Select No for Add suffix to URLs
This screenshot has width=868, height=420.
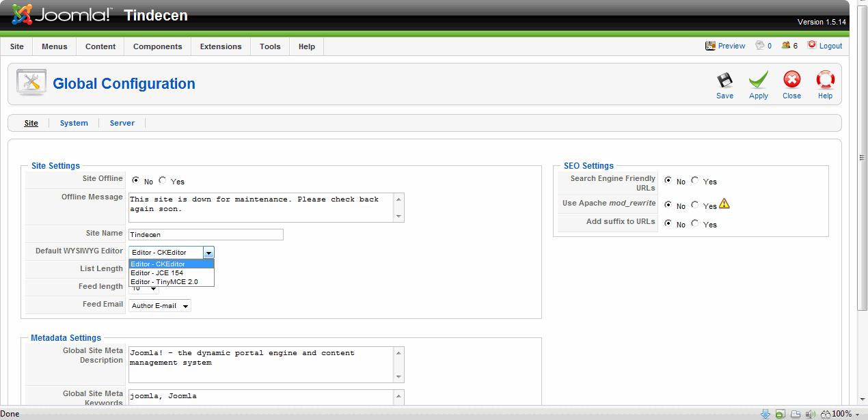668,223
